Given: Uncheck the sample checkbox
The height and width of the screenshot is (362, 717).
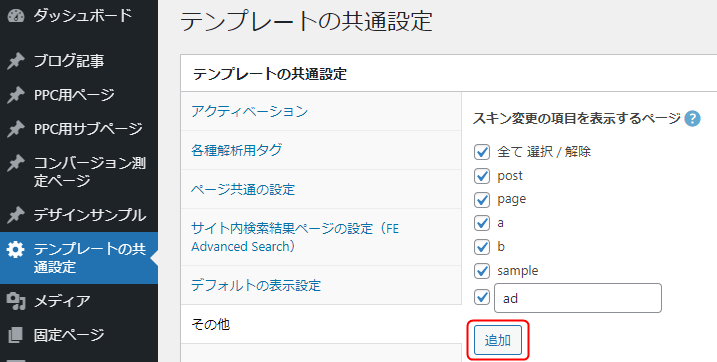Looking at the screenshot, I should 482,271.
